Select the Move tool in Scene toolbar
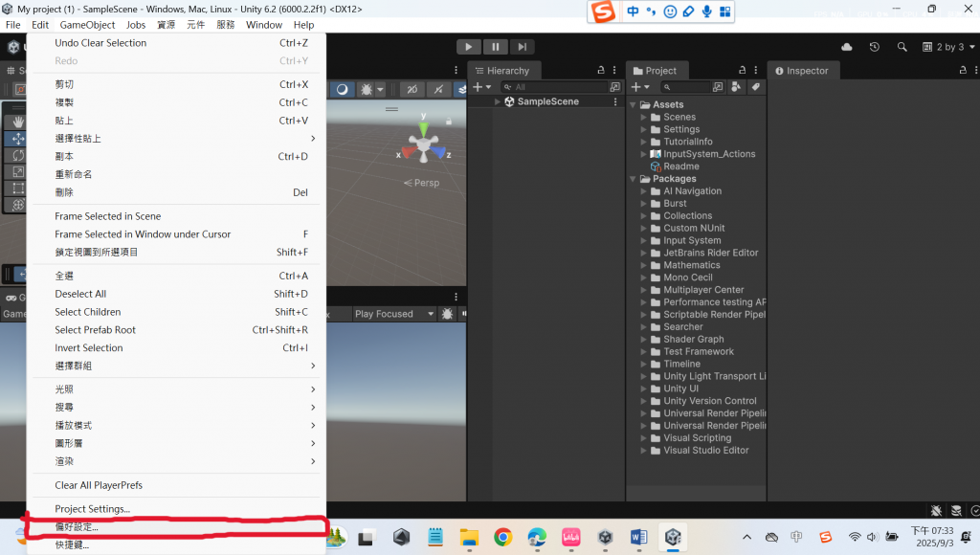980x555 pixels. tap(18, 139)
